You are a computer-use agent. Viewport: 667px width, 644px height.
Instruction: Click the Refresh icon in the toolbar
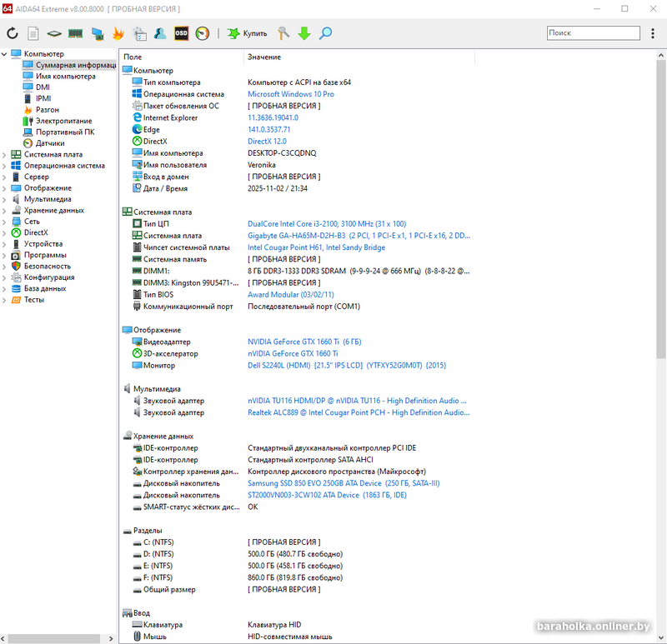click(x=12, y=33)
